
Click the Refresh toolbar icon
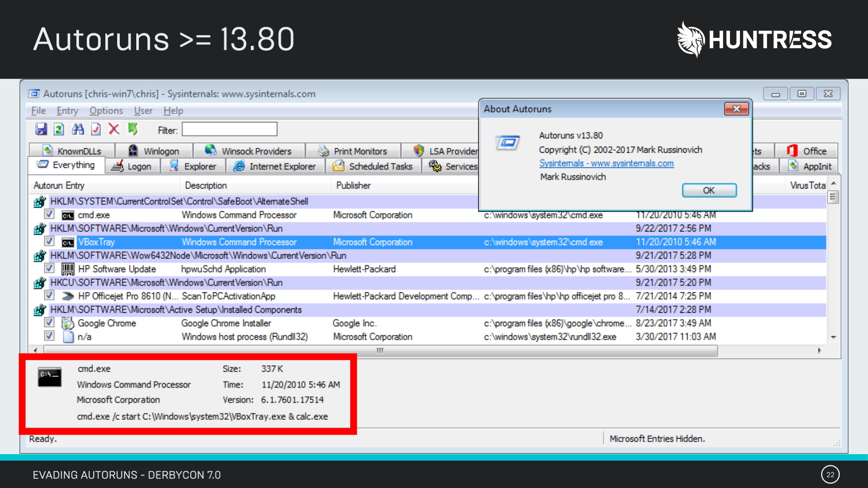point(59,129)
